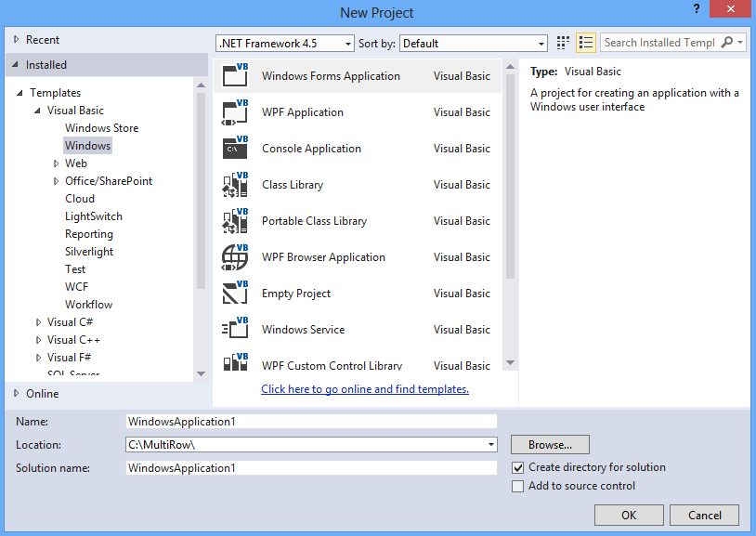Select the LightSwitch template category

[94, 216]
